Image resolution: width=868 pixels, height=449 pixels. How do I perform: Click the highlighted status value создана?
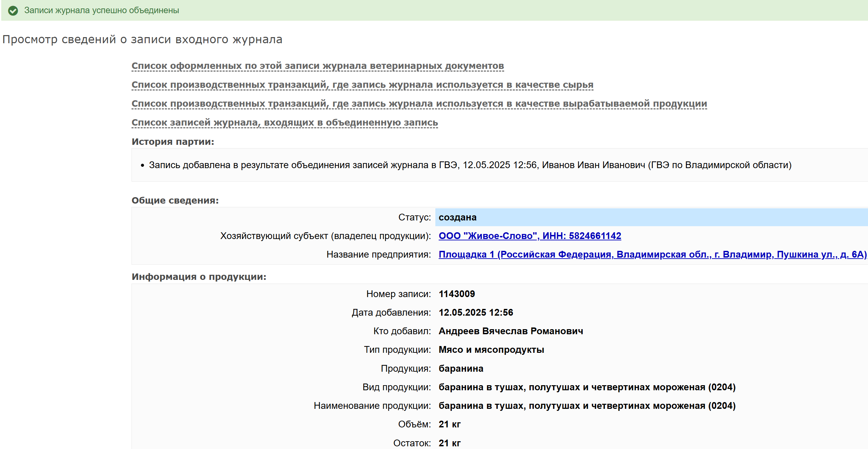pos(457,217)
